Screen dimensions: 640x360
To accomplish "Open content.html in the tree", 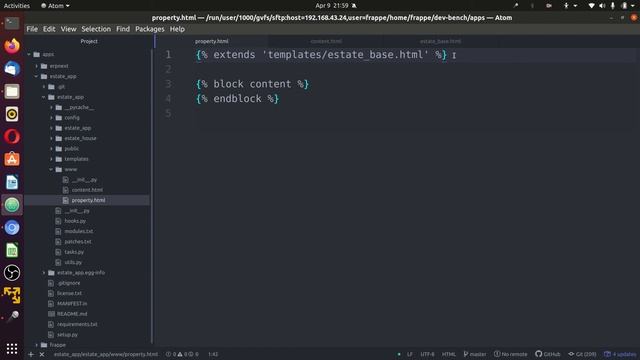I will pyautogui.click(x=87, y=190).
